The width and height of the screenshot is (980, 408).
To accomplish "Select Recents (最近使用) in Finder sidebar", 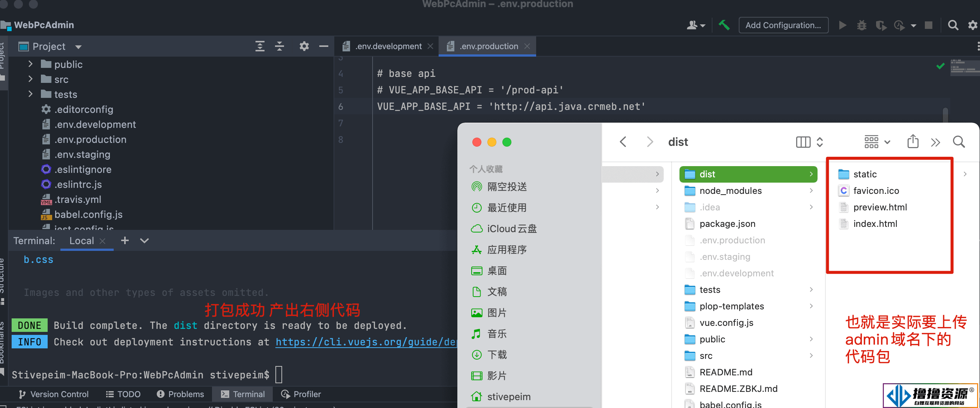I will 499,208.
